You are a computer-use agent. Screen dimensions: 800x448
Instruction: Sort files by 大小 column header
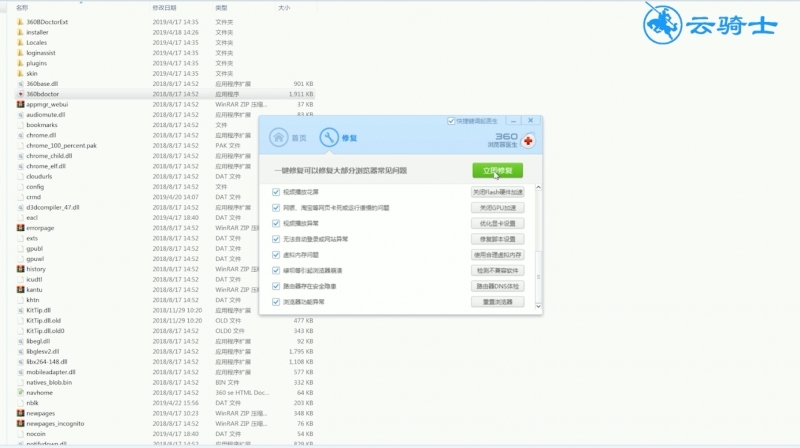[x=284, y=8]
